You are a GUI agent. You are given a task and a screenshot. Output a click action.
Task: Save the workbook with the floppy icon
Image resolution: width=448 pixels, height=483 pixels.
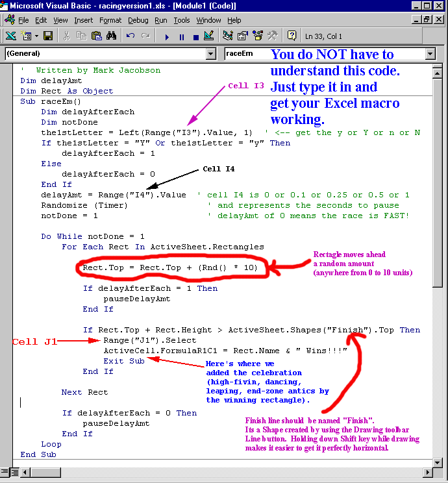[x=49, y=36]
